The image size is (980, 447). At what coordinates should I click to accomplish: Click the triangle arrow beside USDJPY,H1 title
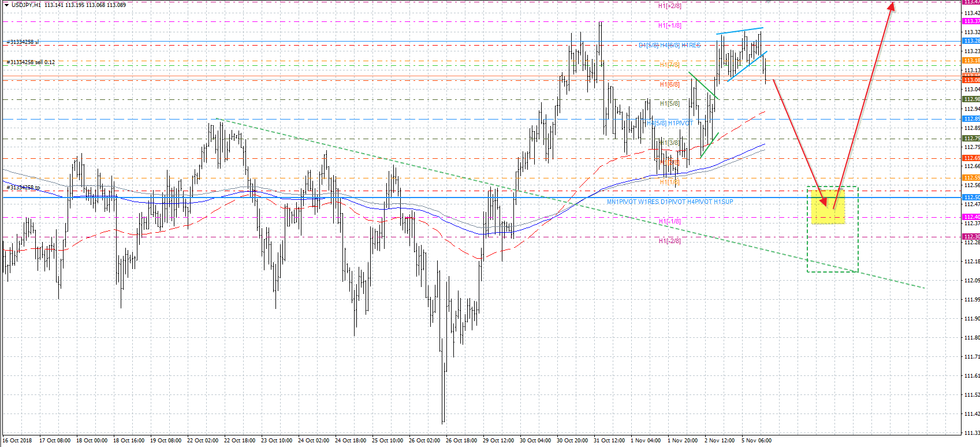point(6,5)
